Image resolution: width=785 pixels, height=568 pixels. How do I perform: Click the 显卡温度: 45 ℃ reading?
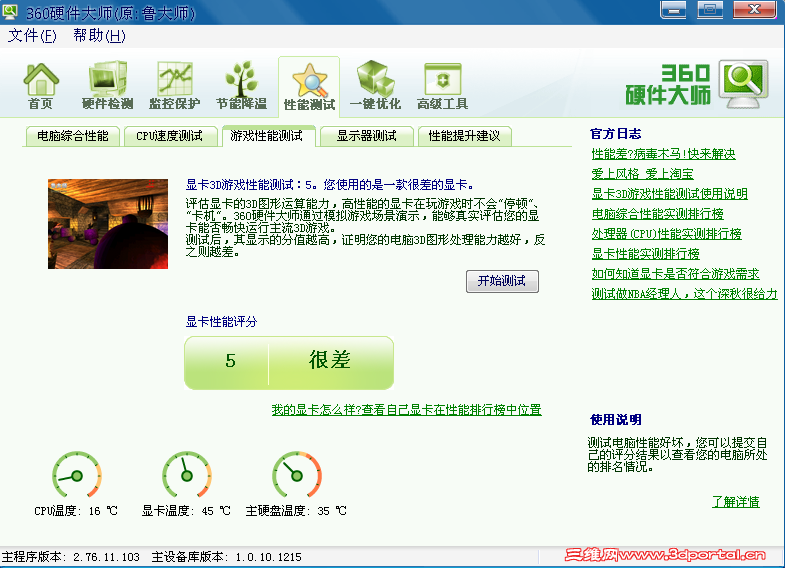point(186,511)
